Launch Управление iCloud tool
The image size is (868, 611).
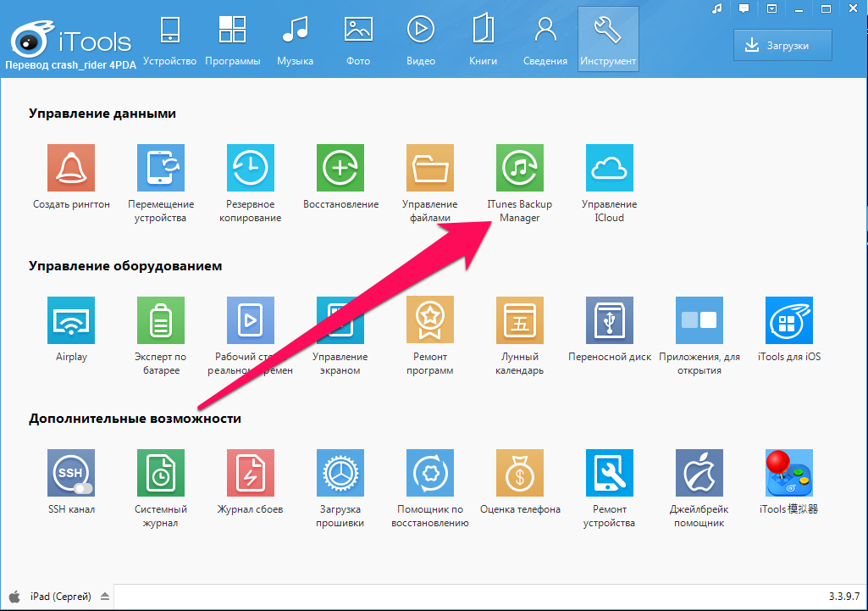[609, 168]
